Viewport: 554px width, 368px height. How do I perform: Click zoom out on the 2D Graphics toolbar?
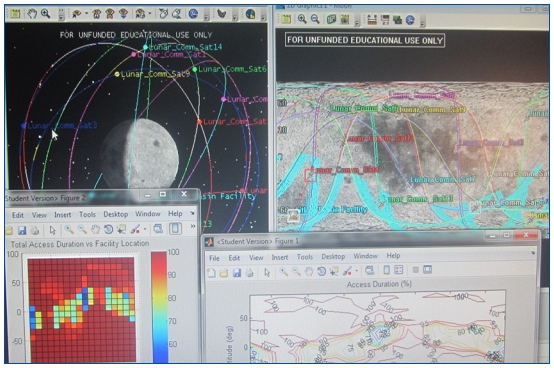[x=315, y=19]
